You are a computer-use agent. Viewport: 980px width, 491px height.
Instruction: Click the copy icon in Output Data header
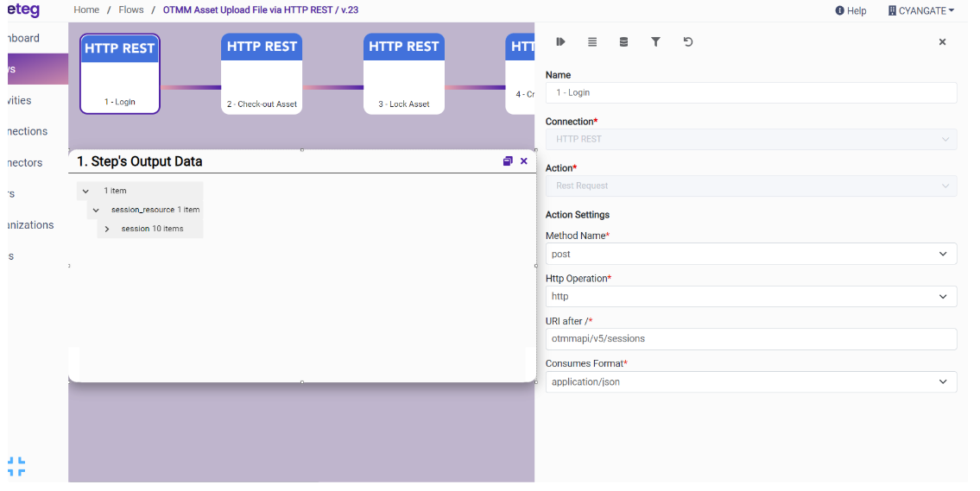coord(508,161)
